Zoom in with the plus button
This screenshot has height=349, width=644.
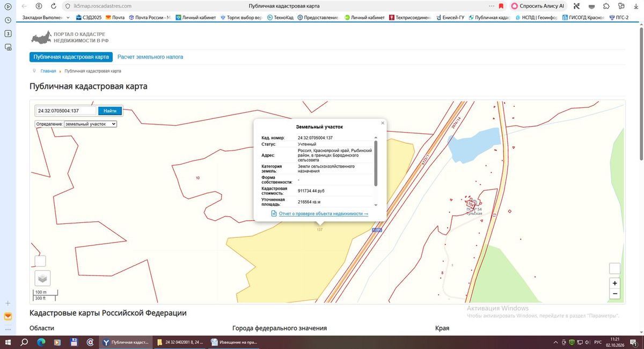click(614, 283)
